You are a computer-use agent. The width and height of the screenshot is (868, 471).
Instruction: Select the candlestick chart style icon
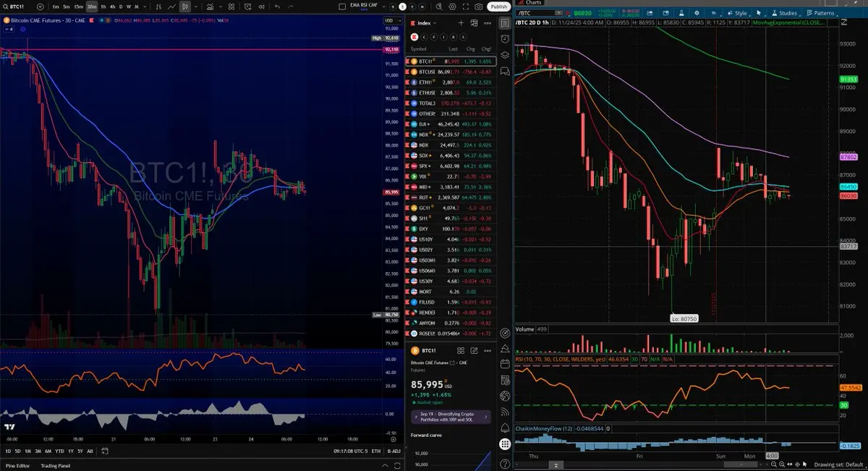[x=185, y=7]
